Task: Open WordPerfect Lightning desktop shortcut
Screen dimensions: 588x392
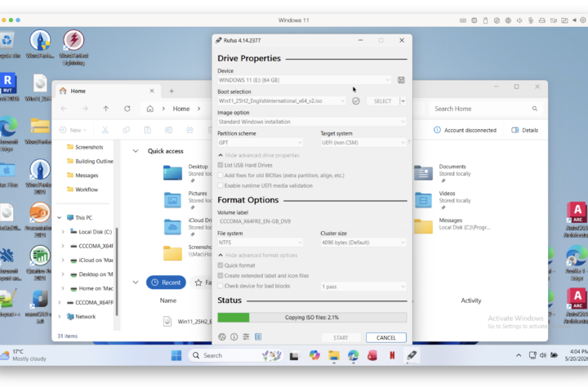Action: coord(73,47)
